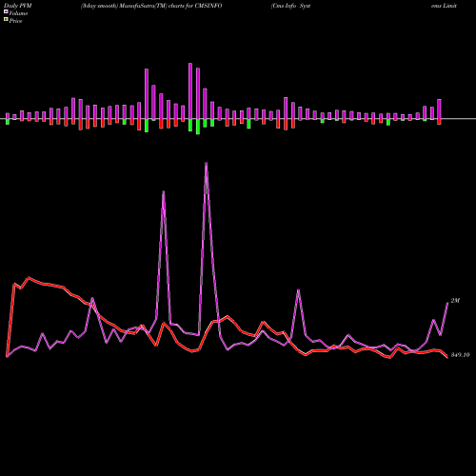Click the '2M' volume end label

pos(455,300)
